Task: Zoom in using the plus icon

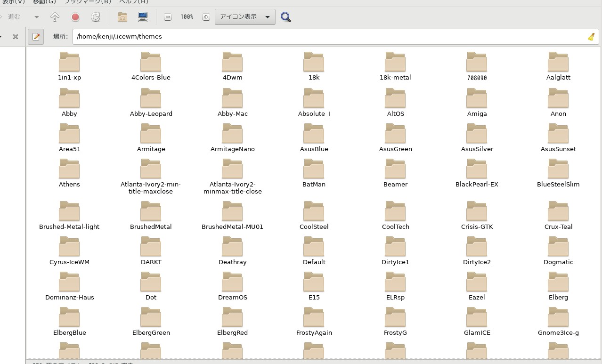Action: [x=206, y=16]
